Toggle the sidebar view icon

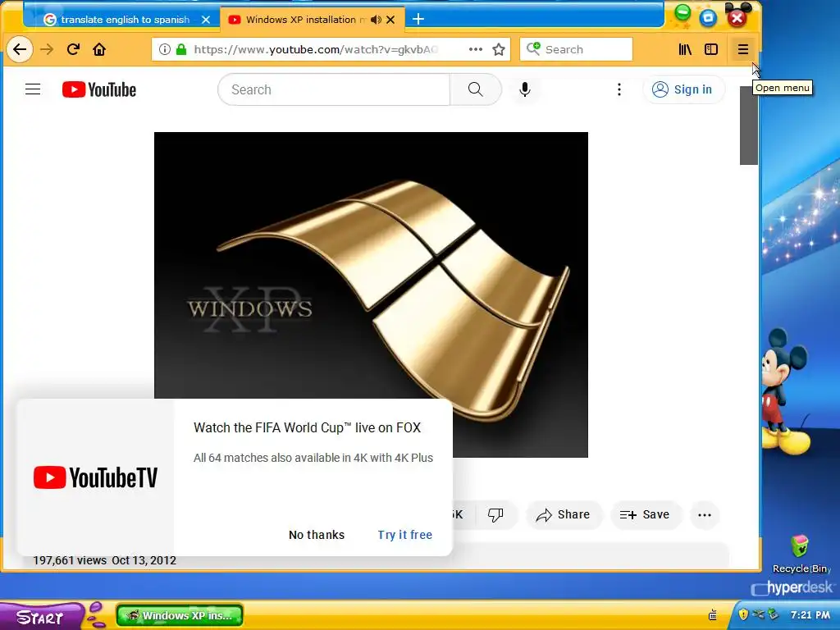pos(711,50)
